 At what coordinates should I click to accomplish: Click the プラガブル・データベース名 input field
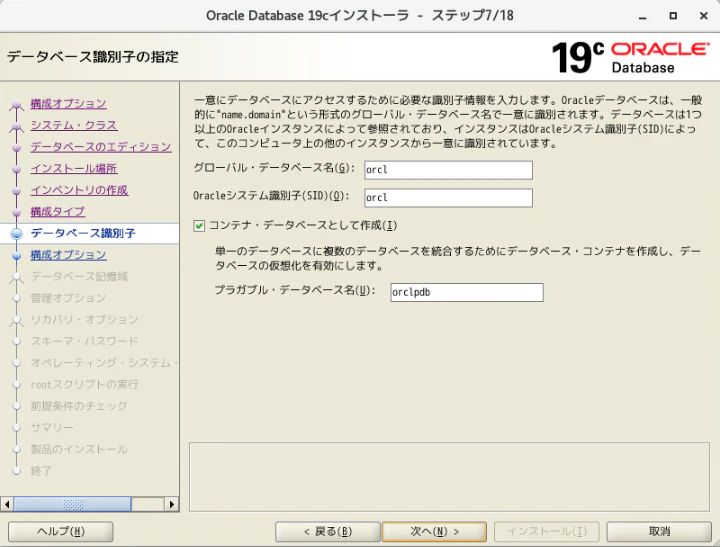click(x=467, y=293)
